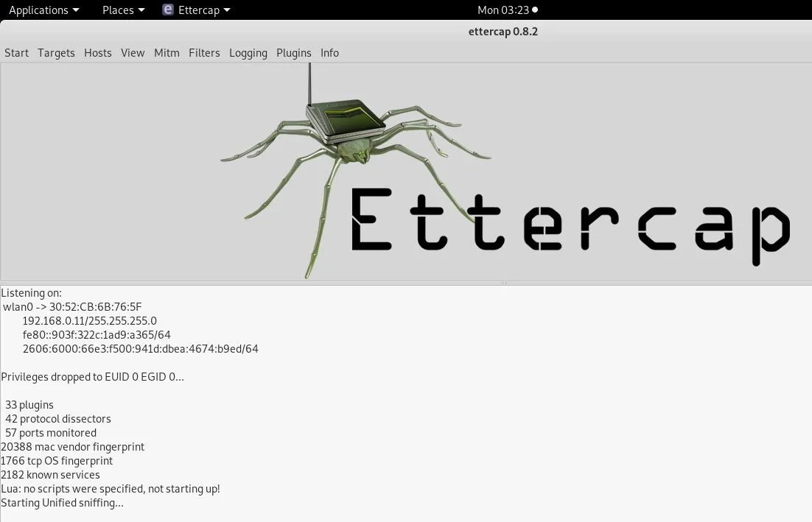Click the Places label in top bar
Image resolution: width=812 pixels, height=522 pixels.
pyautogui.click(x=118, y=10)
